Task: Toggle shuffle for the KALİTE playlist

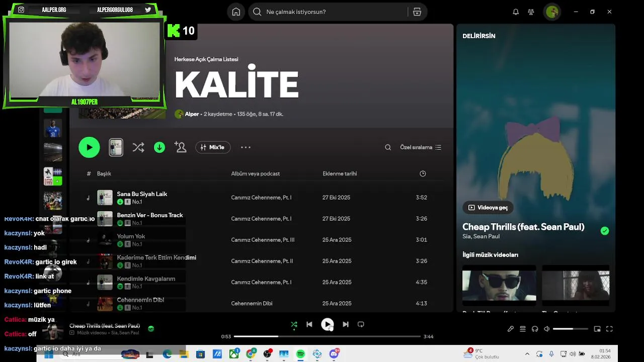Action: point(138,147)
